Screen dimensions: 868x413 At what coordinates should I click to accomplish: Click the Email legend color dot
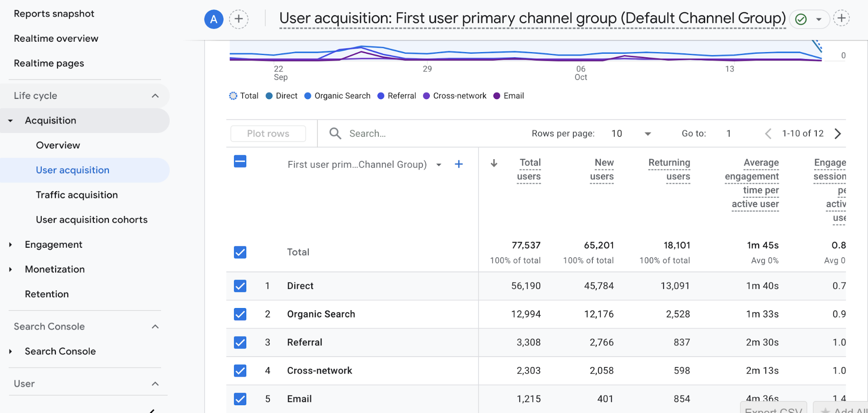point(497,96)
